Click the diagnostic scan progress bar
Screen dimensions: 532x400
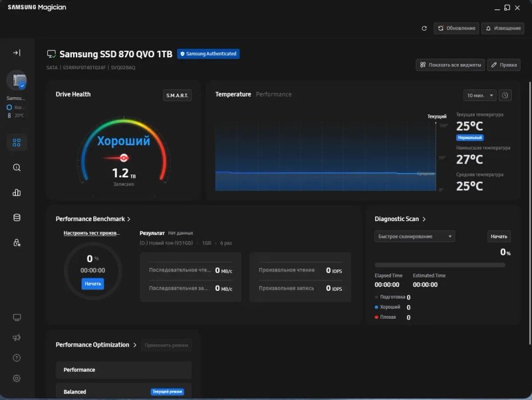click(440, 265)
